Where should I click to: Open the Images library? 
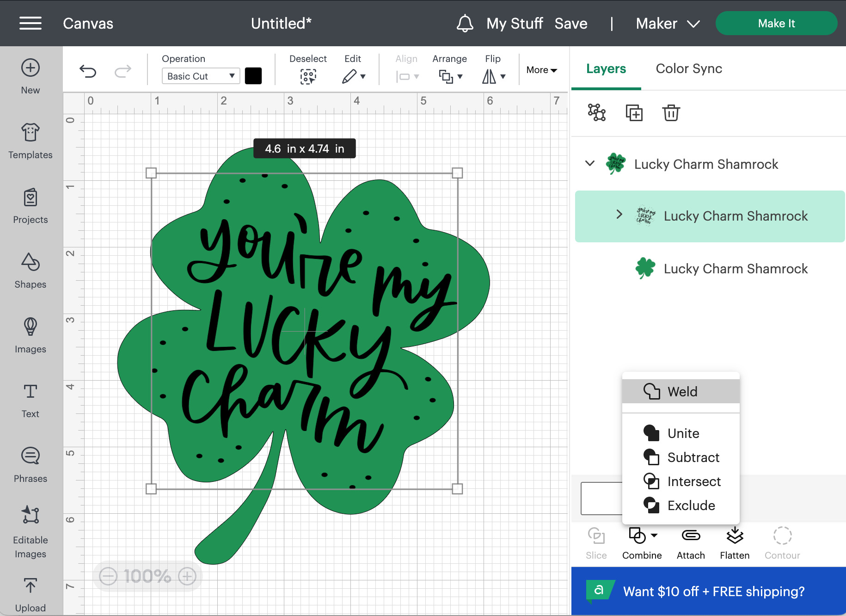(x=31, y=336)
